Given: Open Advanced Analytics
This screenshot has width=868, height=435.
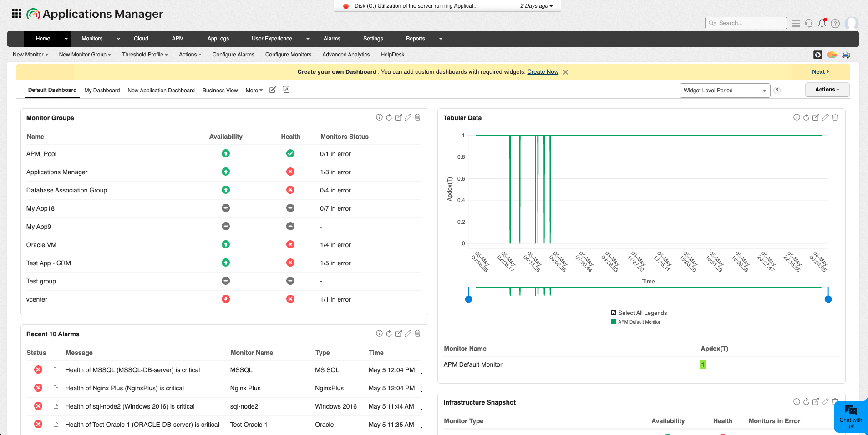Looking at the screenshot, I should point(346,55).
